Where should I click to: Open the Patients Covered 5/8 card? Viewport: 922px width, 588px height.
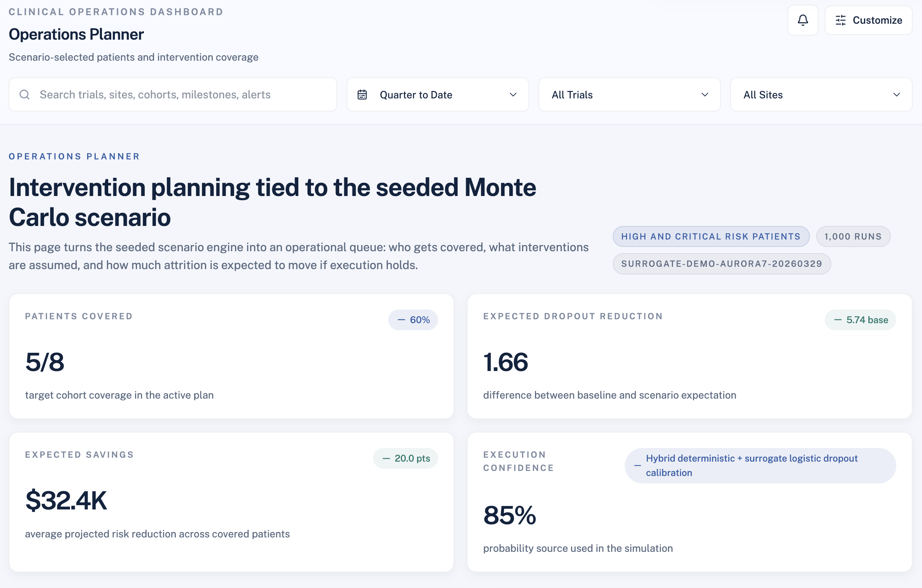point(45,362)
